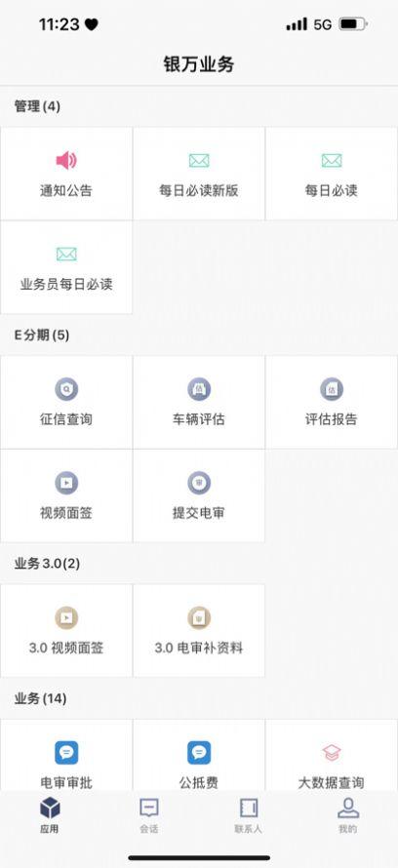This screenshot has width=398, height=868.
Task: Open 业务员每日必读 tile
Action: (x=66, y=267)
